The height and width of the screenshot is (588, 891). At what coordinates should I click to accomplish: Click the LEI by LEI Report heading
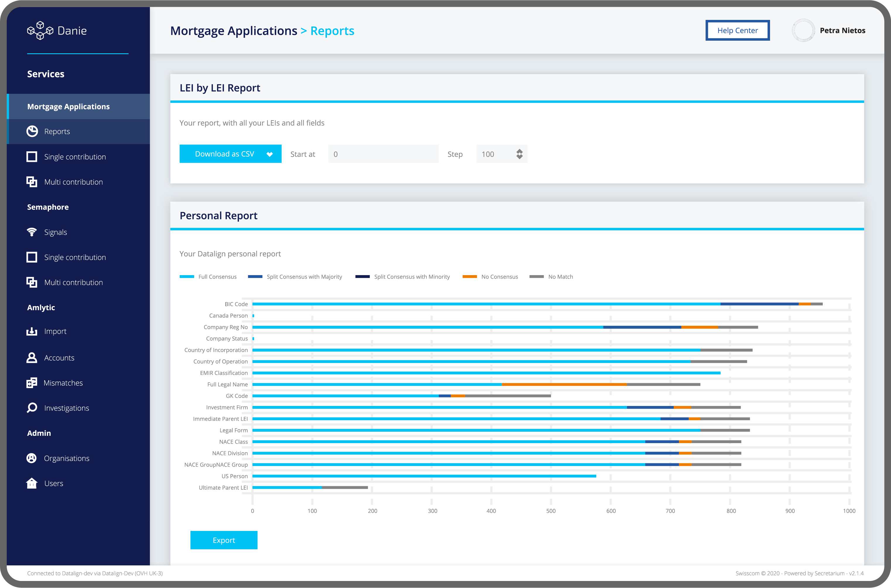220,88
